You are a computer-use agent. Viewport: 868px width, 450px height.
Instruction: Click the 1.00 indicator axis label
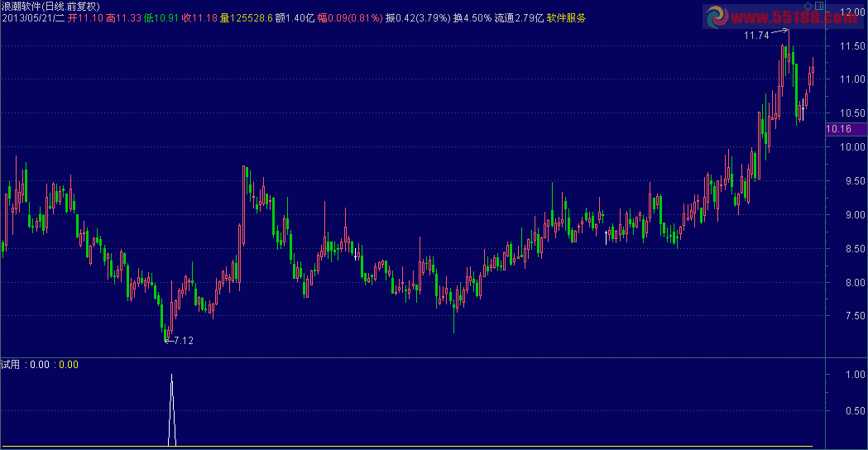pyautogui.click(x=855, y=374)
